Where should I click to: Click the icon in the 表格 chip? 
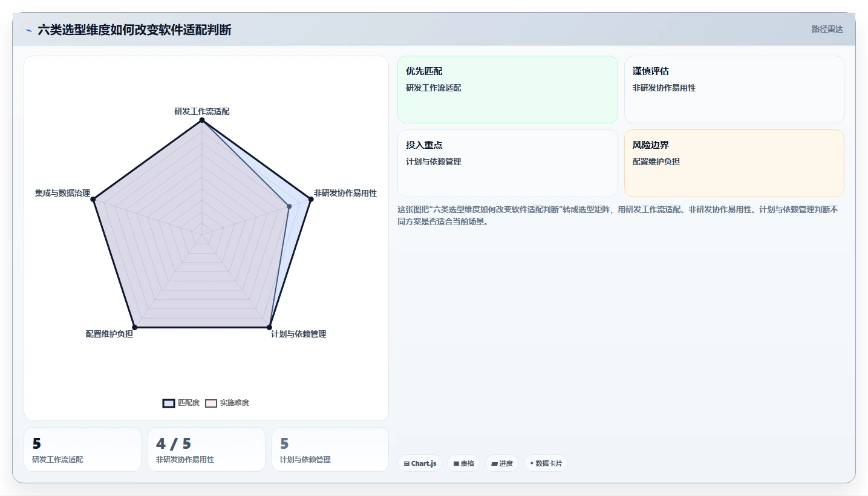[456, 463]
